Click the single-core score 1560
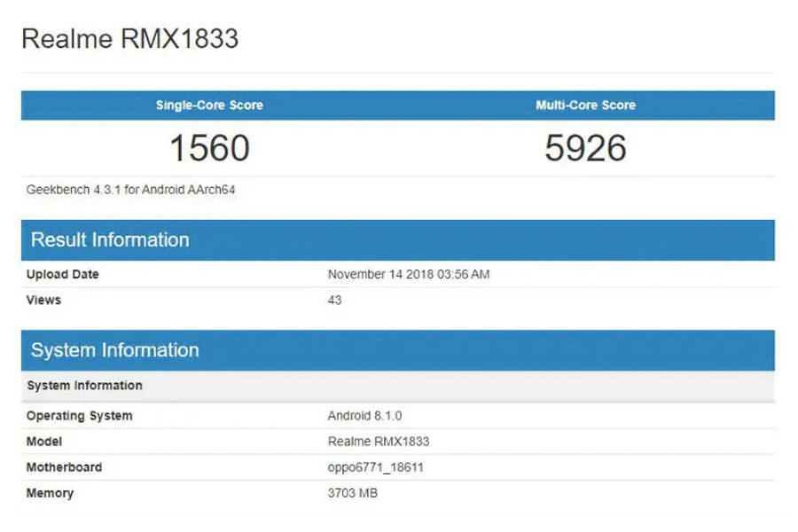The width and height of the screenshot is (798, 532). pos(210,147)
